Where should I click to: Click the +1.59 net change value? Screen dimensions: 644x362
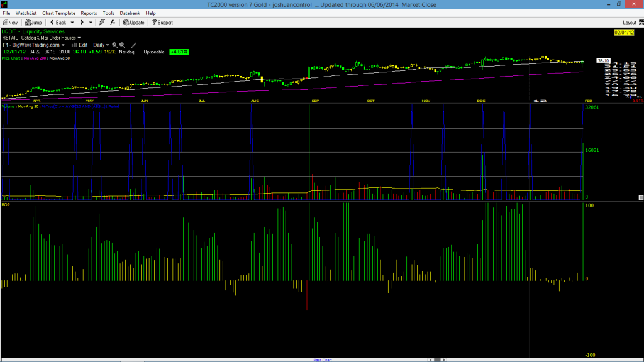95,52
